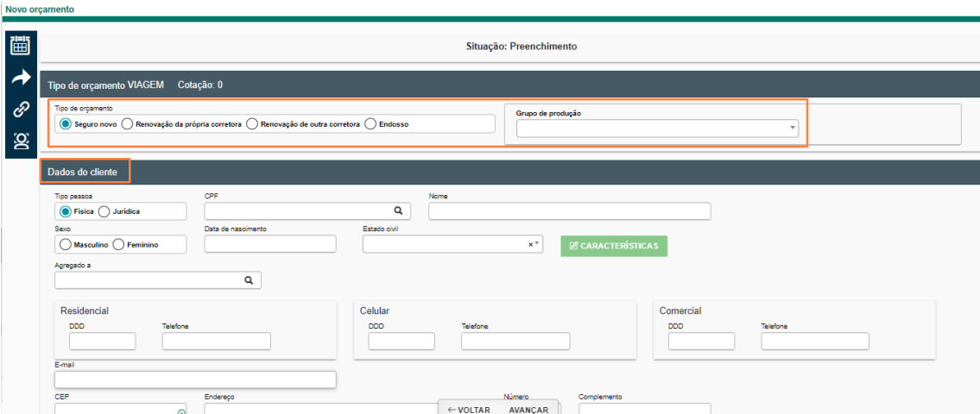Expand the Estado civil dropdown arrow
This screenshot has height=414, width=980.
538,243
